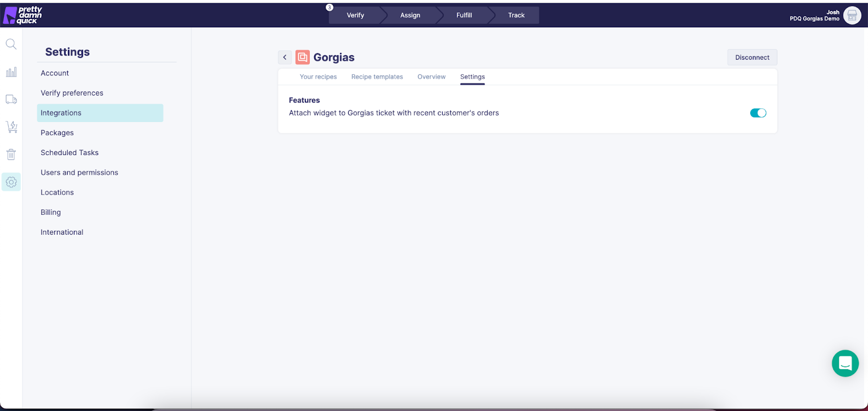Click the store avatar icon at top right
Screen dimensions: 868x411
pos(852,15)
